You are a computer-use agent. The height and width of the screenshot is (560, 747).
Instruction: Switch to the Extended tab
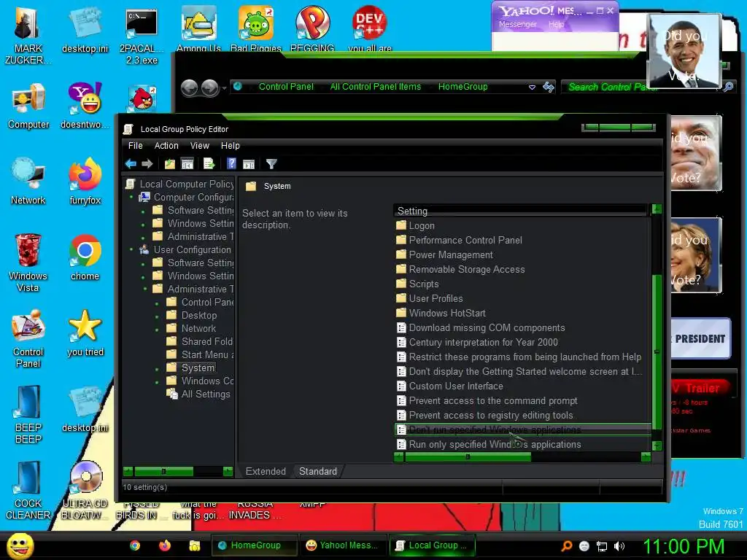click(x=266, y=472)
